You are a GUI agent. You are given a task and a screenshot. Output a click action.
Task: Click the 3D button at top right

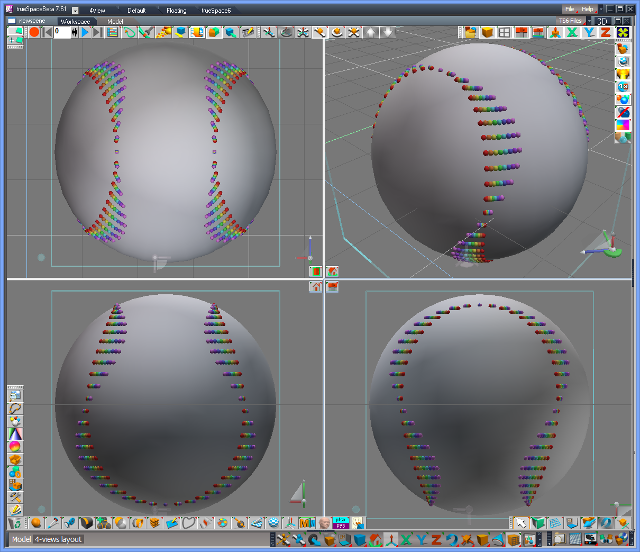click(603, 20)
